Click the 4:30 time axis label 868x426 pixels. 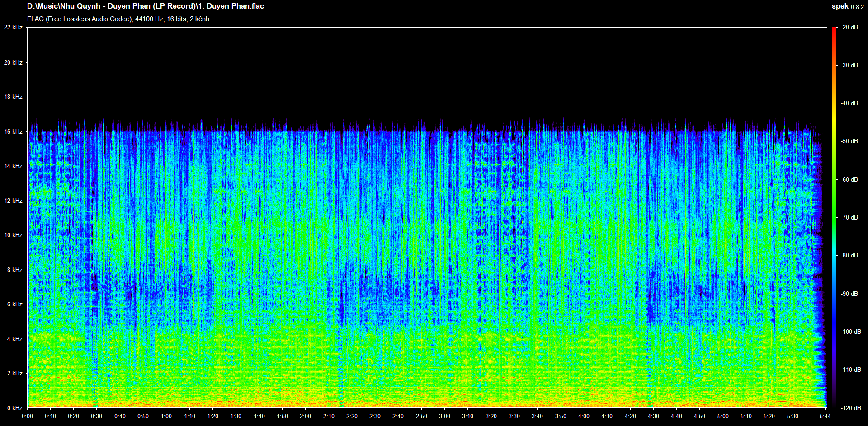[654, 417]
